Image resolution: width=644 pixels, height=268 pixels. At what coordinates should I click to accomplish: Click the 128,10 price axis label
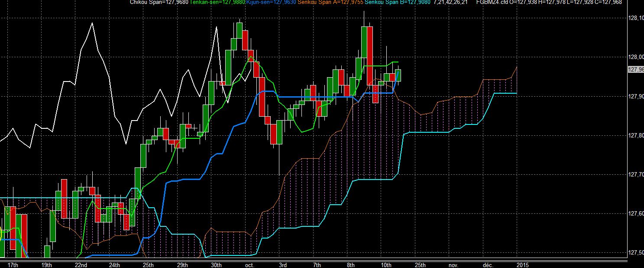[x=635, y=18]
